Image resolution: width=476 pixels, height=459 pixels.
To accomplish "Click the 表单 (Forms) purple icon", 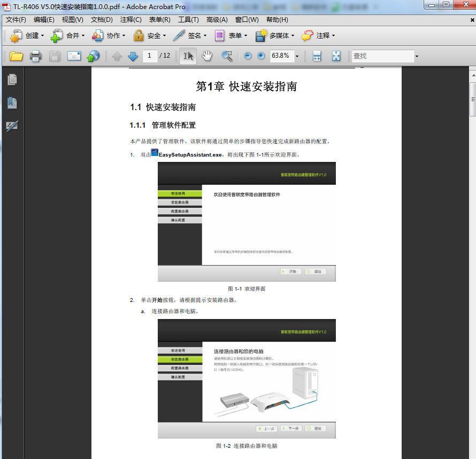I will (x=219, y=36).
